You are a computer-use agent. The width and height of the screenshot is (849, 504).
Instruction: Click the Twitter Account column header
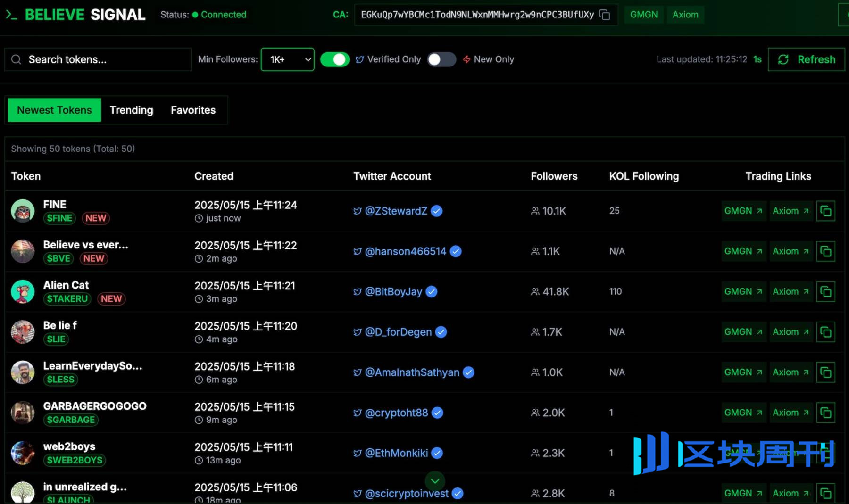(392, 176)
